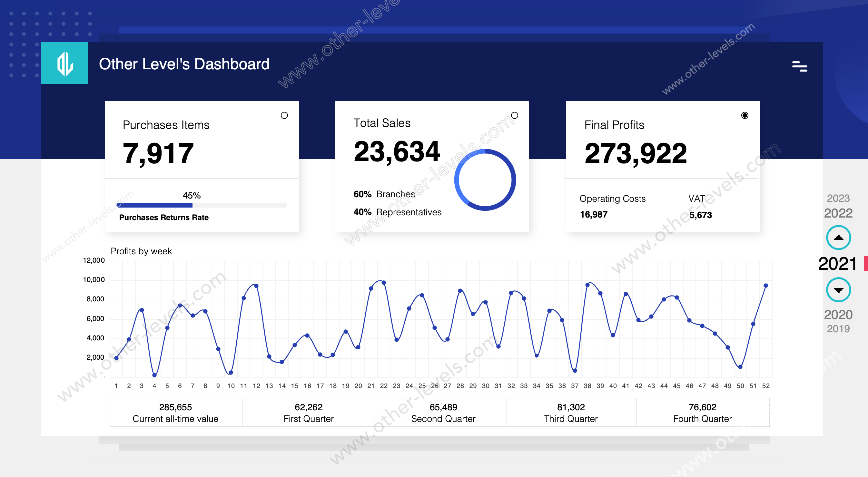Screen dimensions: 868x477
Task: Open the hamburger menu icon
Action: pyautogui.click(x=799, y=66)
